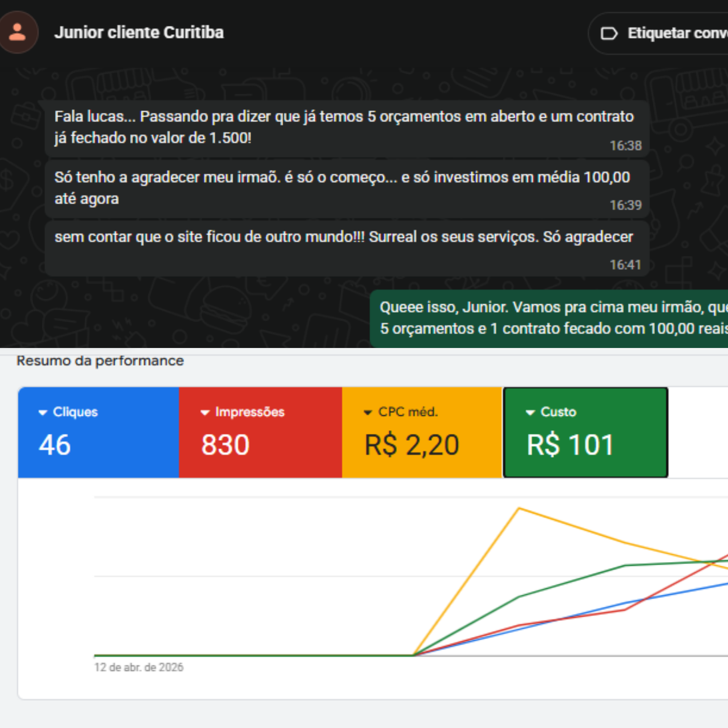Click the Custo value R$ 101
Viewport: 728px width, 728px height.
pos(570,445)
